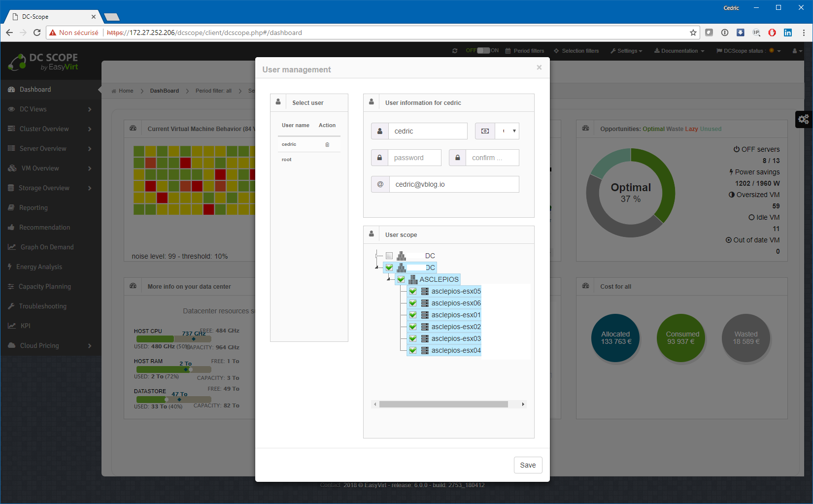Select root in the user list

[287, 160]
